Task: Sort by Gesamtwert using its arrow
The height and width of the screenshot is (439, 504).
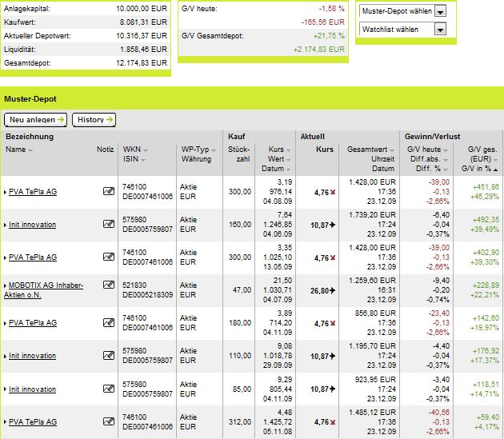Action: point(392,150)
